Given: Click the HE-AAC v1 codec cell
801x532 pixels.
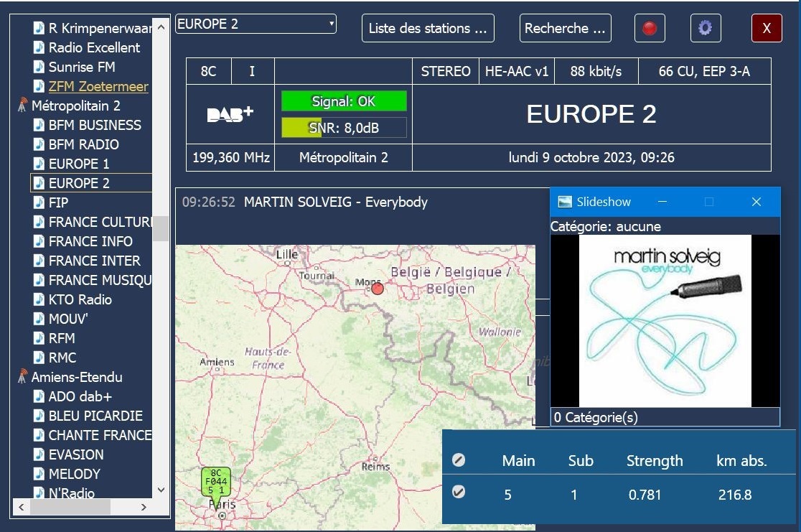Looking at the screenshot, I should (x=517, y=71).
